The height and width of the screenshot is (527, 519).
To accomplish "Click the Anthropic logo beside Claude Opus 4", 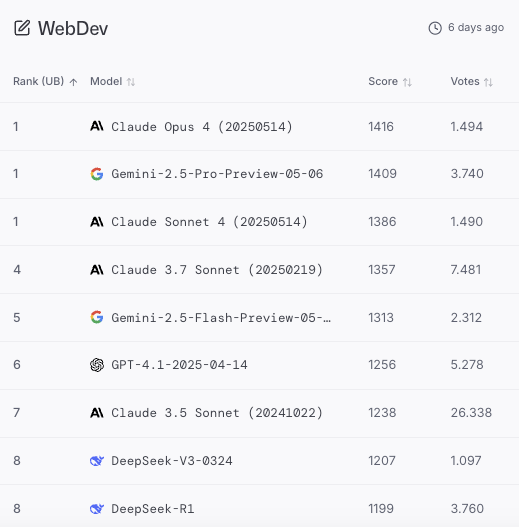I will [97, 126].
